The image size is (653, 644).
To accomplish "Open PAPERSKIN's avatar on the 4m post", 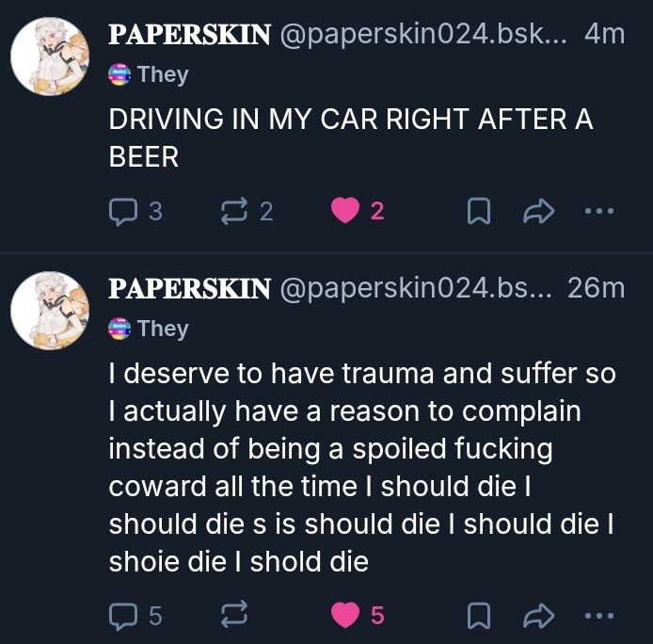I will [49, 56].
